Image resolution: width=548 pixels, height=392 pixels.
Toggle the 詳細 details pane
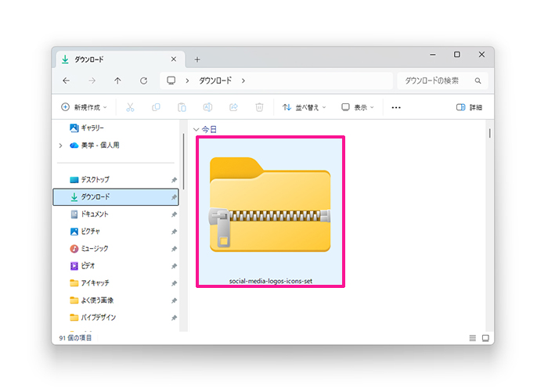coord(469,107)
